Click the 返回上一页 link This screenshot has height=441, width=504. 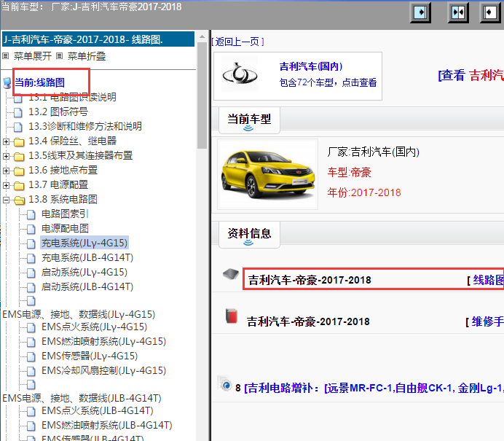click(238, 42)
